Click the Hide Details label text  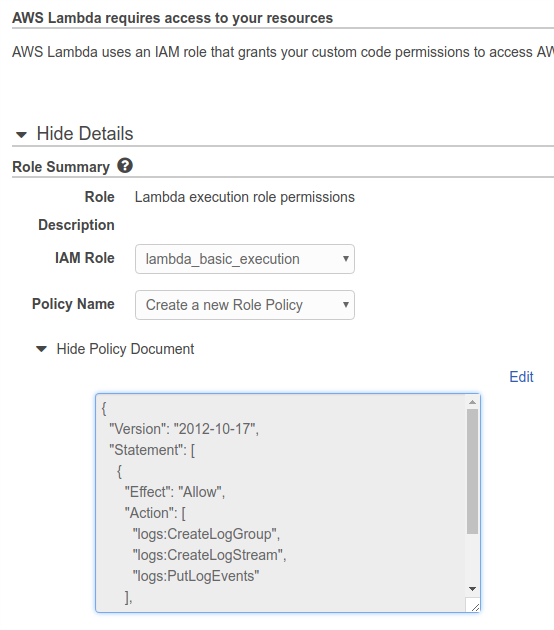click(x=85, y=133)
